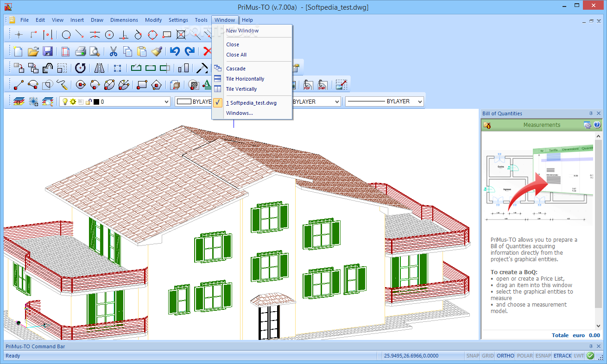Toggle ORTHO mode in status bar
The image size is (607, 364).
click(506, 356)
